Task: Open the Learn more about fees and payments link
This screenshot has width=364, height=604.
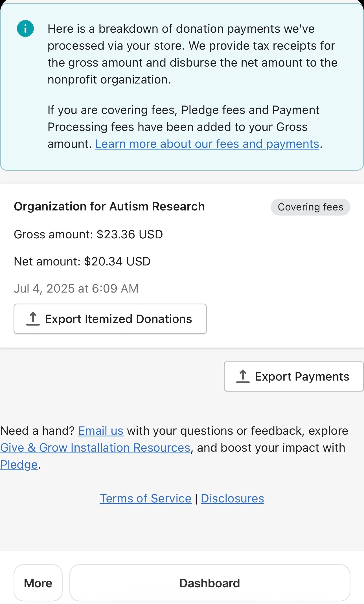Action: 207,144
